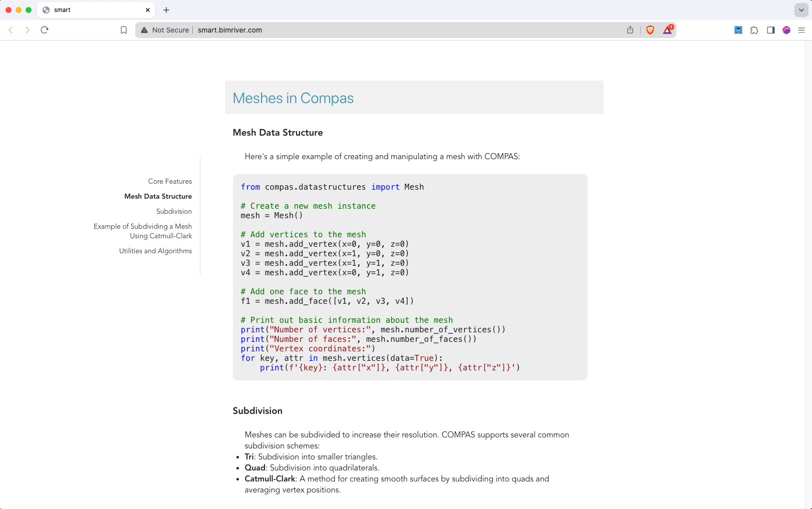Open Brave Rewards triangle icon

click(668, 30)
